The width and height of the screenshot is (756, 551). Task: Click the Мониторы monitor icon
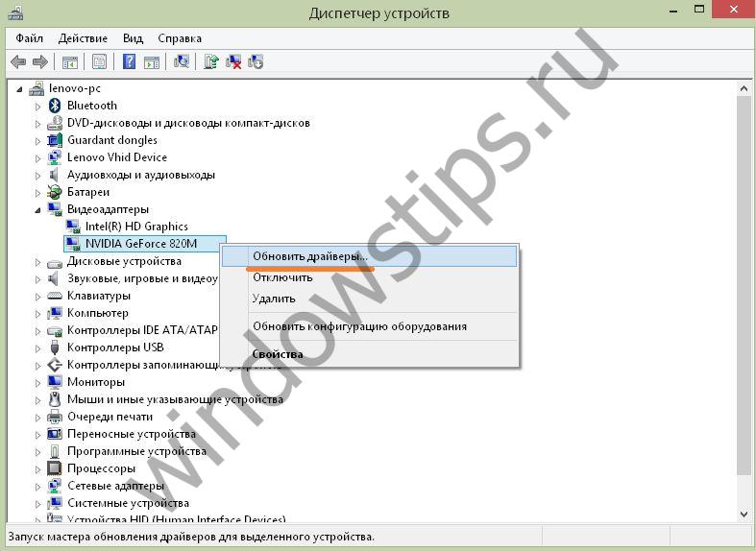point(55,382)
